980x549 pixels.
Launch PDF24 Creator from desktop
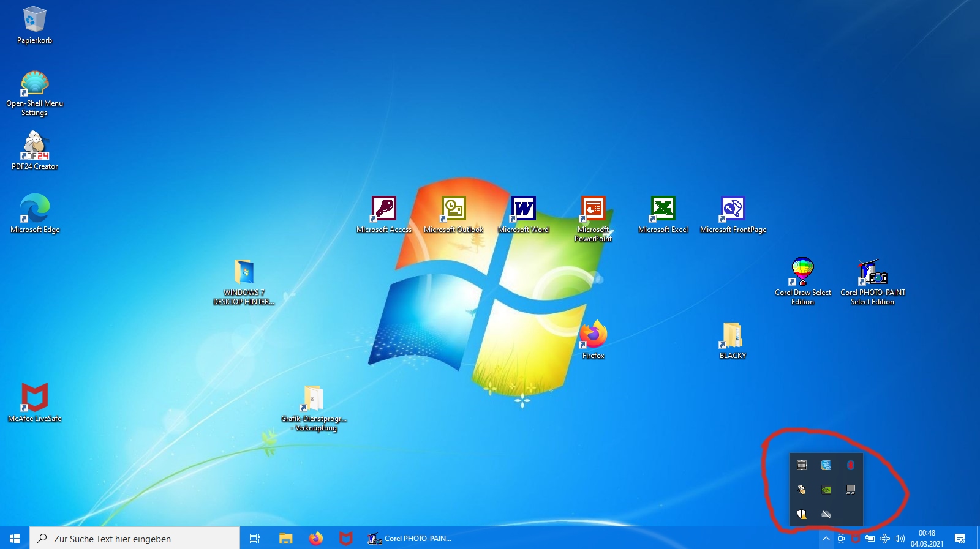click(x=34, y=151)
